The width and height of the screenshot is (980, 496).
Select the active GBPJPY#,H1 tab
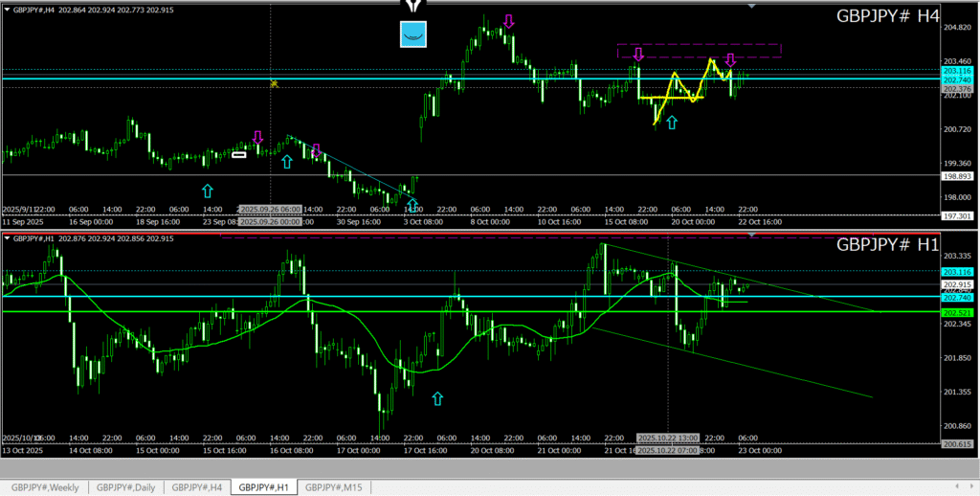264,487
